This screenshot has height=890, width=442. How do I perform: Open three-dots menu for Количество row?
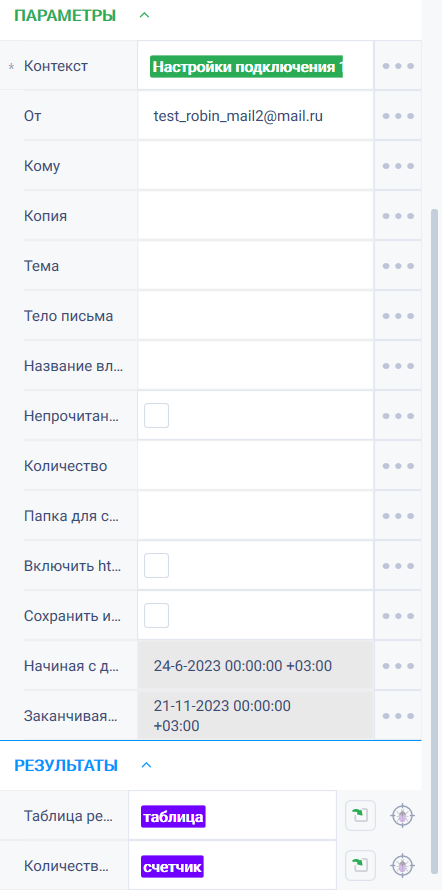coord(398,466)
